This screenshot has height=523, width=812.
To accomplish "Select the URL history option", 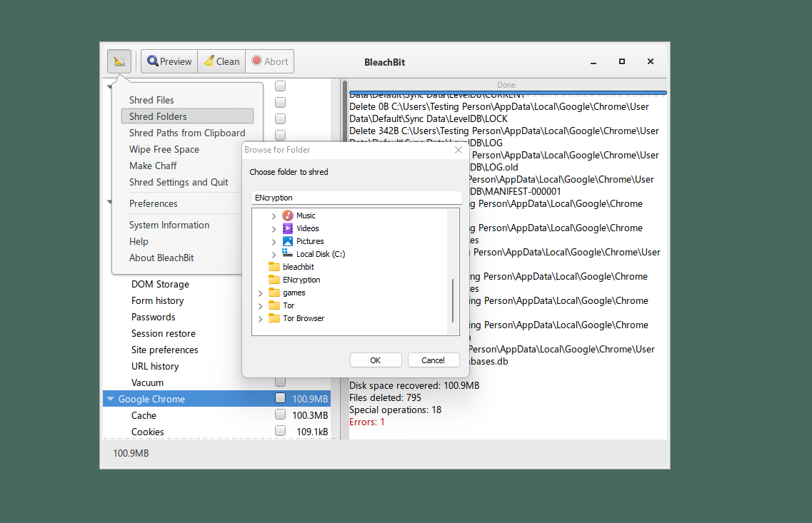I will 155,366.
